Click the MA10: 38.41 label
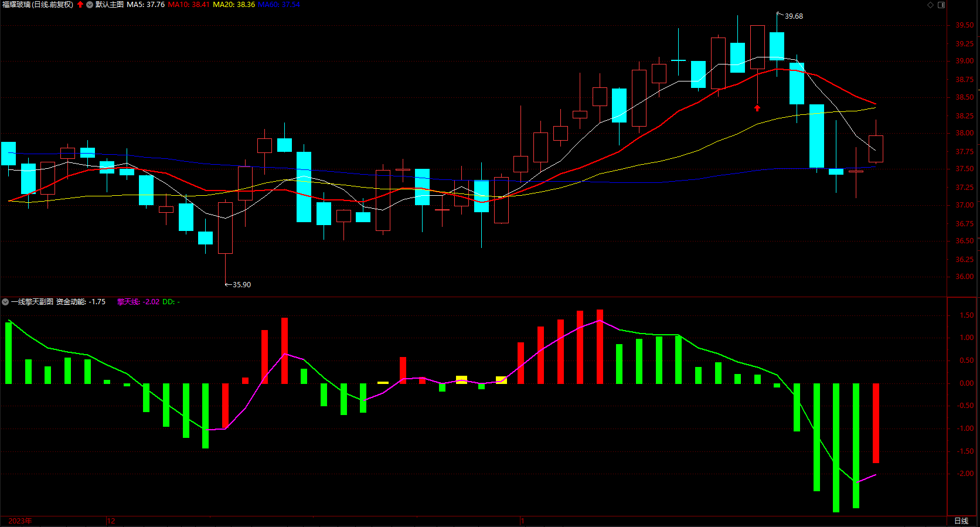Image resolution: width=980 pixels, height=527 pixels. tap(189, 5)
